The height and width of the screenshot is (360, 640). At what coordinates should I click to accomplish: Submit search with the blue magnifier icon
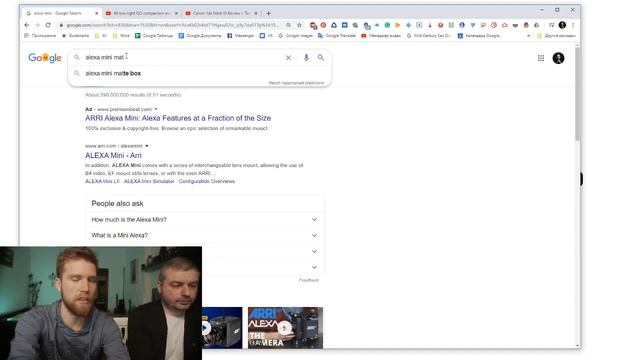(x=321, y=58)
